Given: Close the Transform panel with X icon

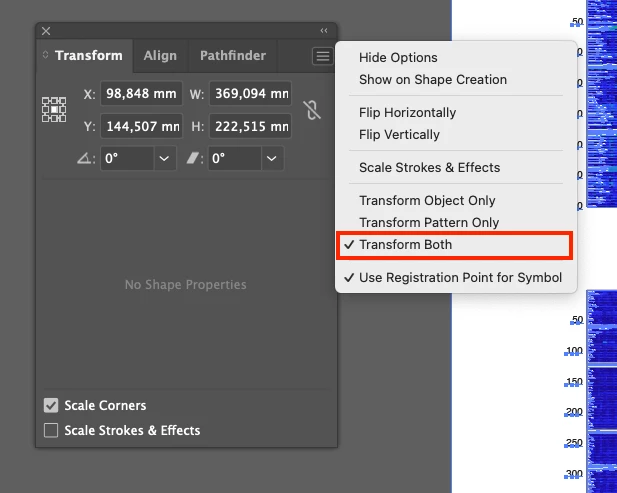Looking at the screenshot, I should click(x=46, y=31).
